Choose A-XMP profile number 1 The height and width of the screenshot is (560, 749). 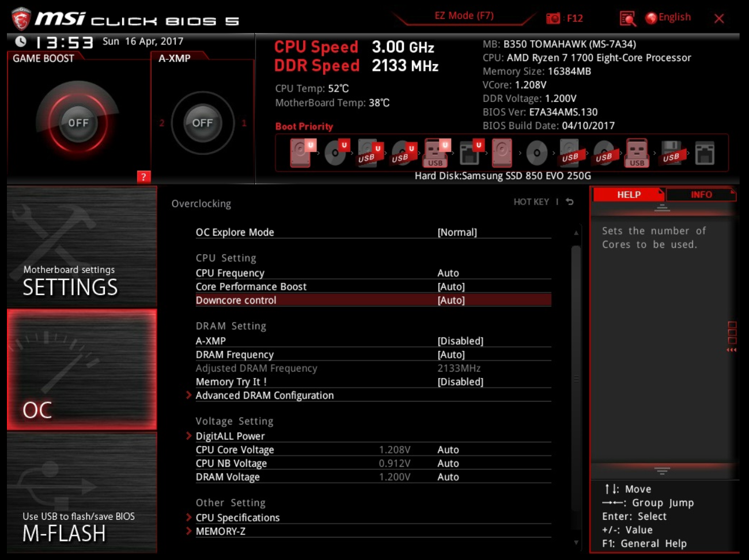pyautogui.click(x=244, y=123)
